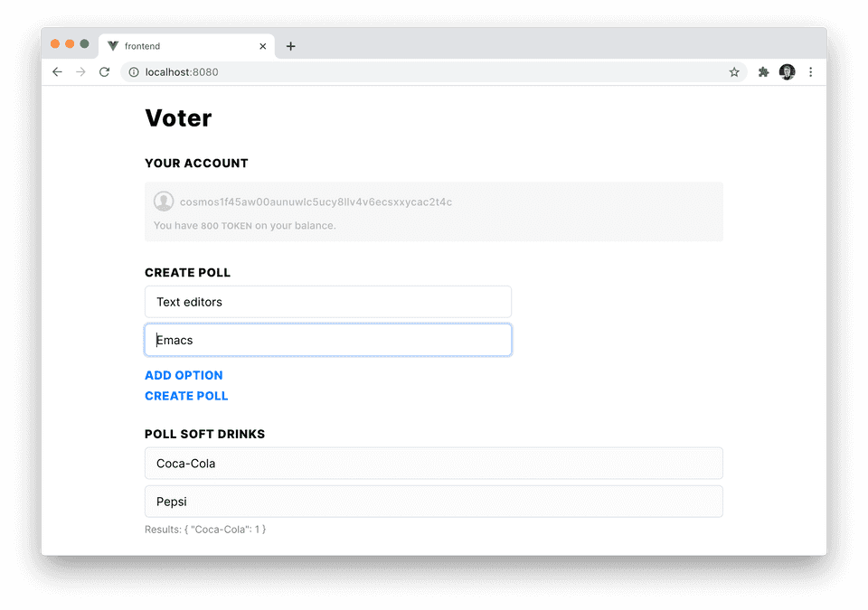Click CREATE POLL to submit the poll
The image size is (868, 610).
(186, 396)
